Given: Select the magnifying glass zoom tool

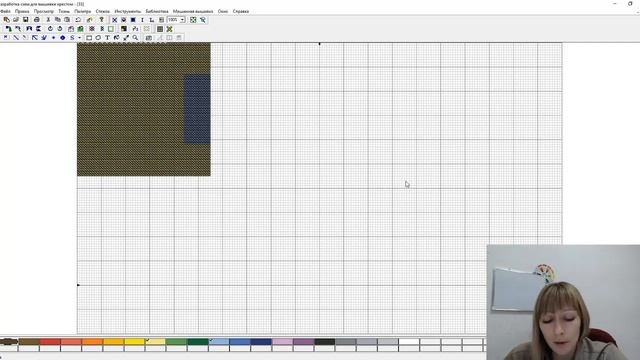Looking at the screenshot, I should coord(135,38).
